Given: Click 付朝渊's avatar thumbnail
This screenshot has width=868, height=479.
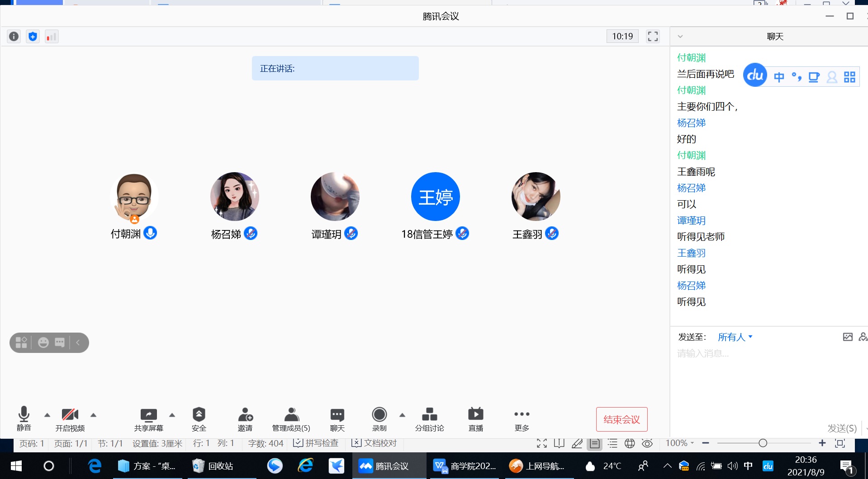Looking at the screenshot, I should click(x=134, y=197).
